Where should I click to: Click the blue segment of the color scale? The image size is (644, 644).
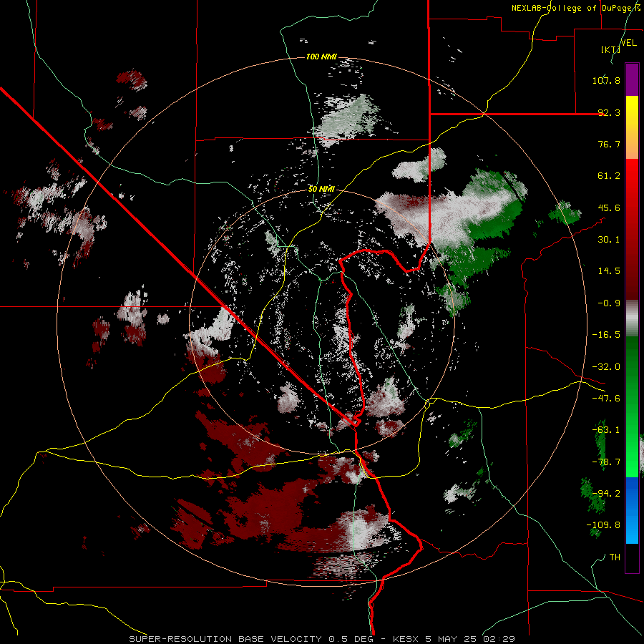[x=632, y=510]
